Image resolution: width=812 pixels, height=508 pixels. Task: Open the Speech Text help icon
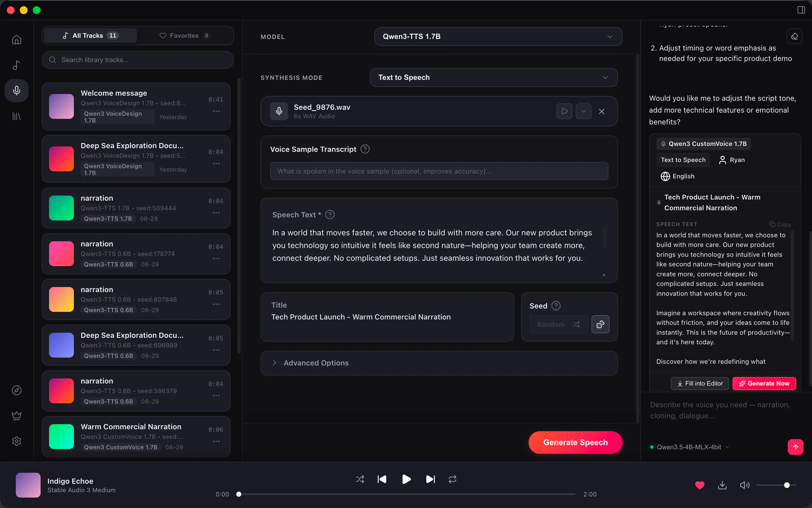click(330, 215)
